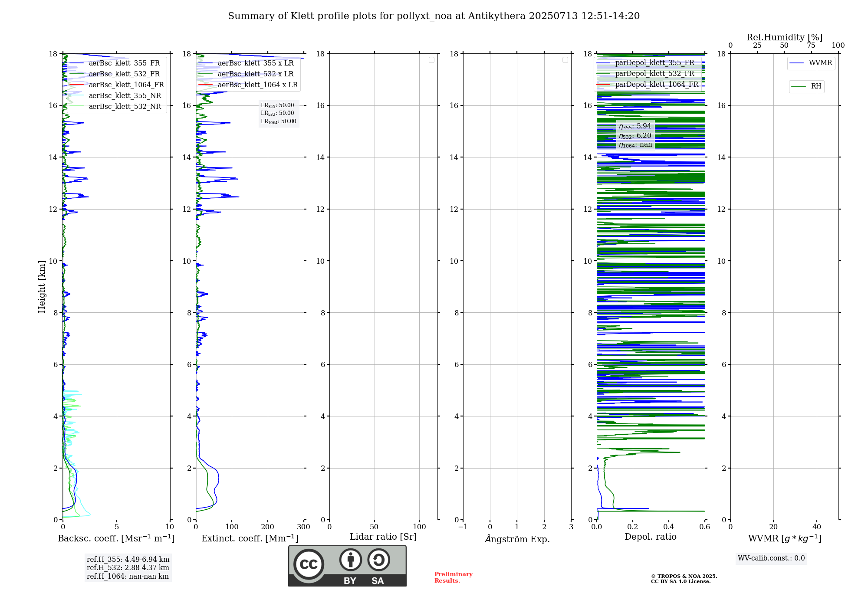
Task: Click the Rel.Humidity [%] axis title
Action: pos(784,38)
